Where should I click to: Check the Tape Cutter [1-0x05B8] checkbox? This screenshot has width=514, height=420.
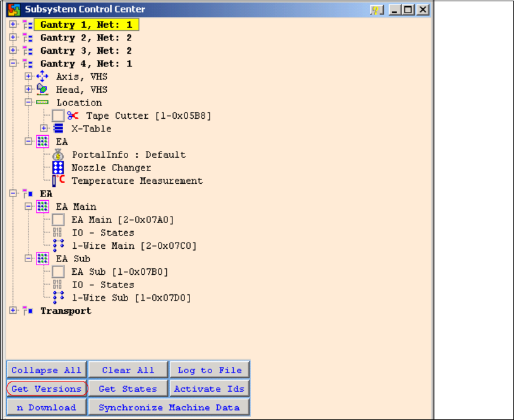58,116
